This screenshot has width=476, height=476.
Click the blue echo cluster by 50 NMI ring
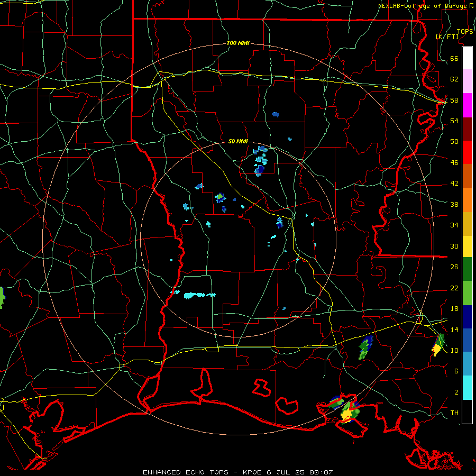[x=260, y=161]
